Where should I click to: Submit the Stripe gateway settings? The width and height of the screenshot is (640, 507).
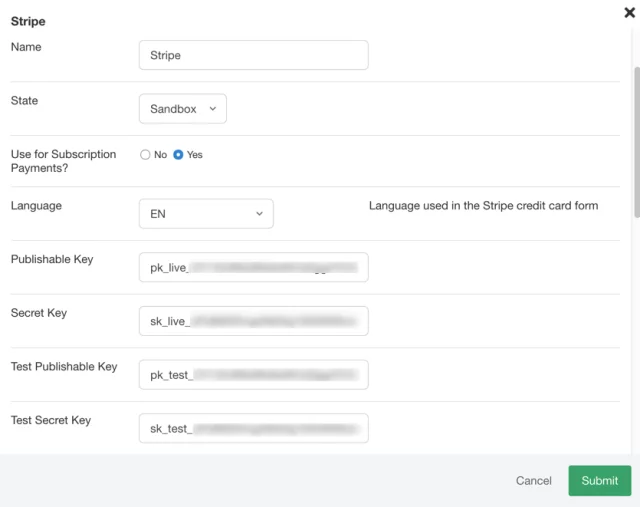tap(599, 480)
